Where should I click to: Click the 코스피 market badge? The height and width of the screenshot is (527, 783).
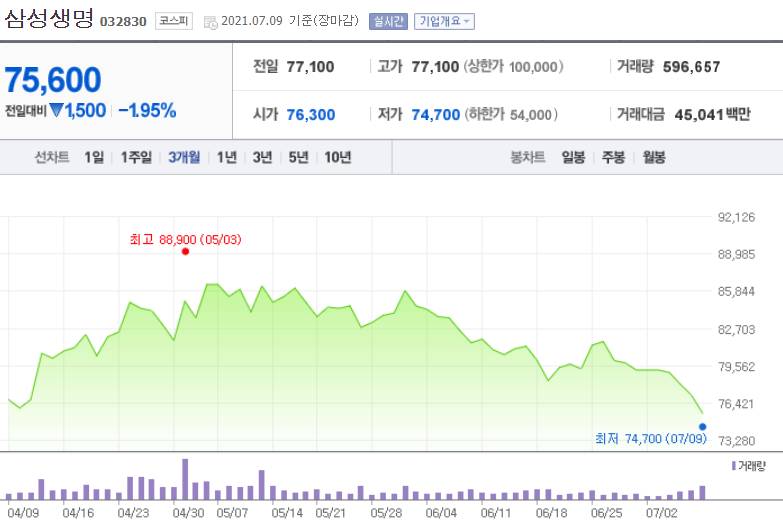174,21
